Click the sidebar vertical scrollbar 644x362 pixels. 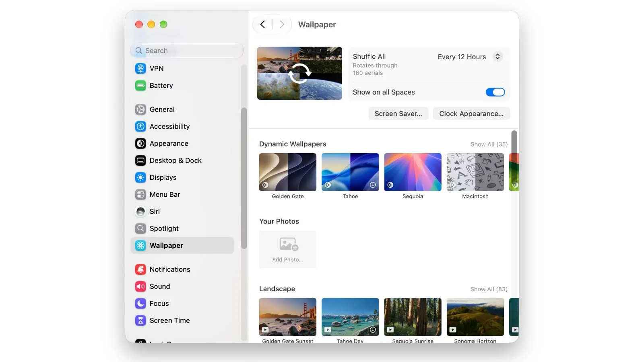[244, 178]
